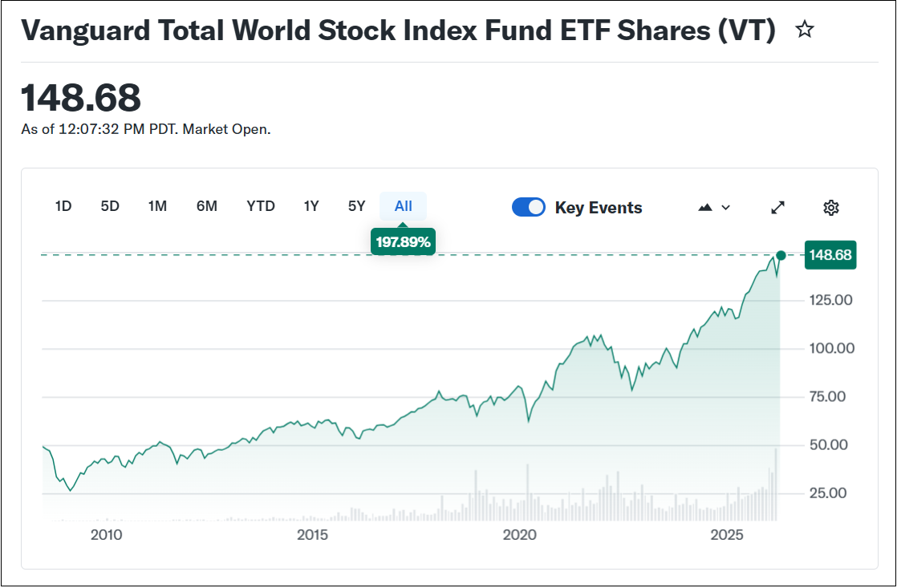Show the 5Y chart range
The image size is (897, 588).
click(357, 206)
